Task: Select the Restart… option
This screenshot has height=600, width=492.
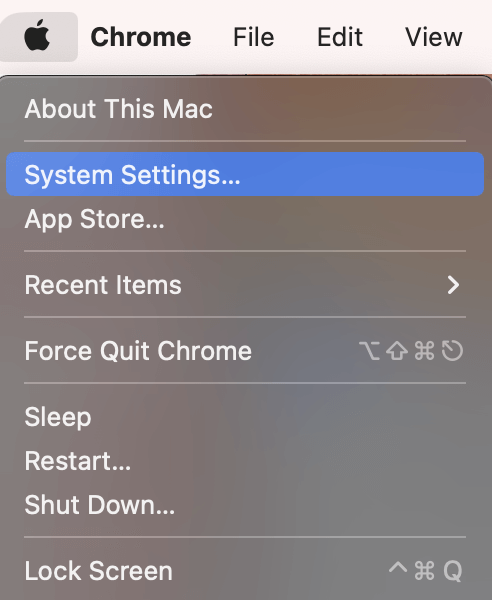Action: 245,461
